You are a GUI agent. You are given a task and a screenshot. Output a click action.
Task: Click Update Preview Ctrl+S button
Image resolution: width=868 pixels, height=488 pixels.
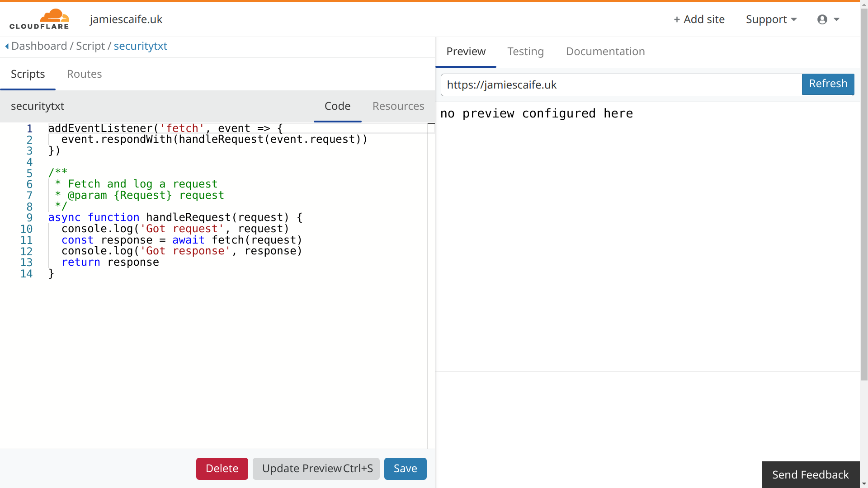coord(316,469)
